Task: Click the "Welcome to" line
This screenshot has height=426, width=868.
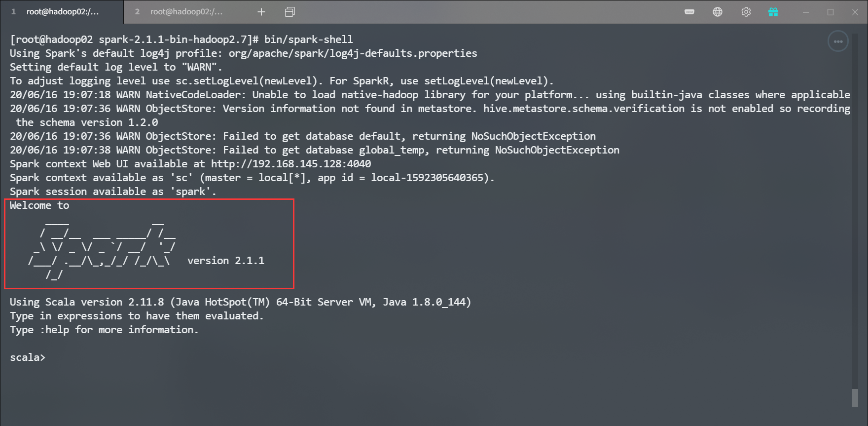Action: pos(39,205)
